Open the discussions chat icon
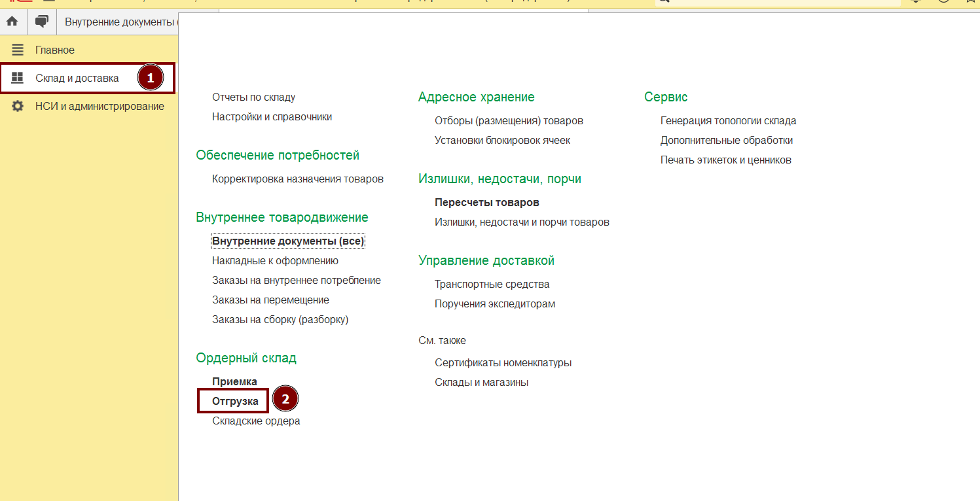The width and height of the screenshot is (980, 501). coord(42,22)
